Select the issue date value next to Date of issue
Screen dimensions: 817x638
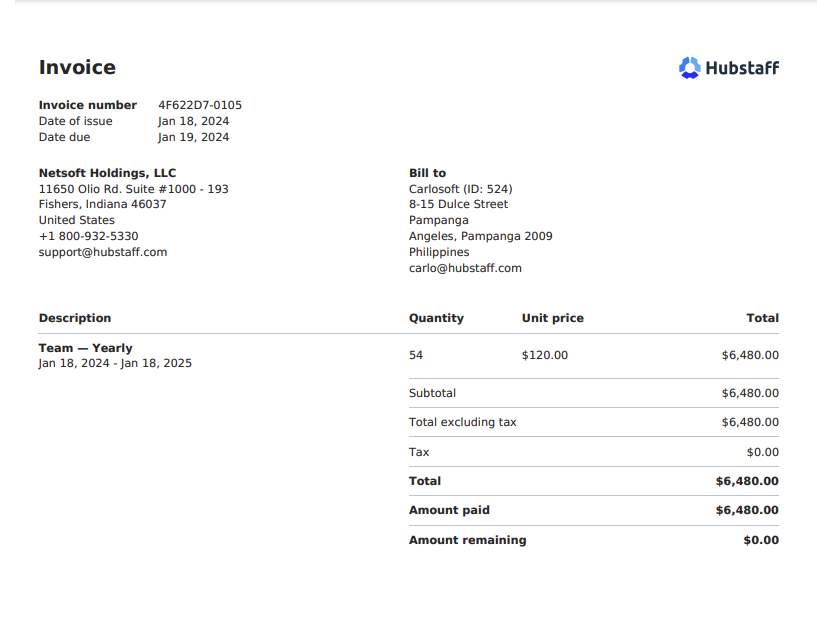tap(194, 121)
